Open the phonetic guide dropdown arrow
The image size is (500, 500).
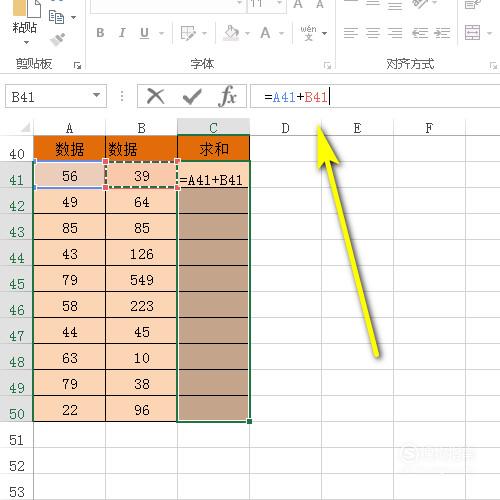coord(325,33)
